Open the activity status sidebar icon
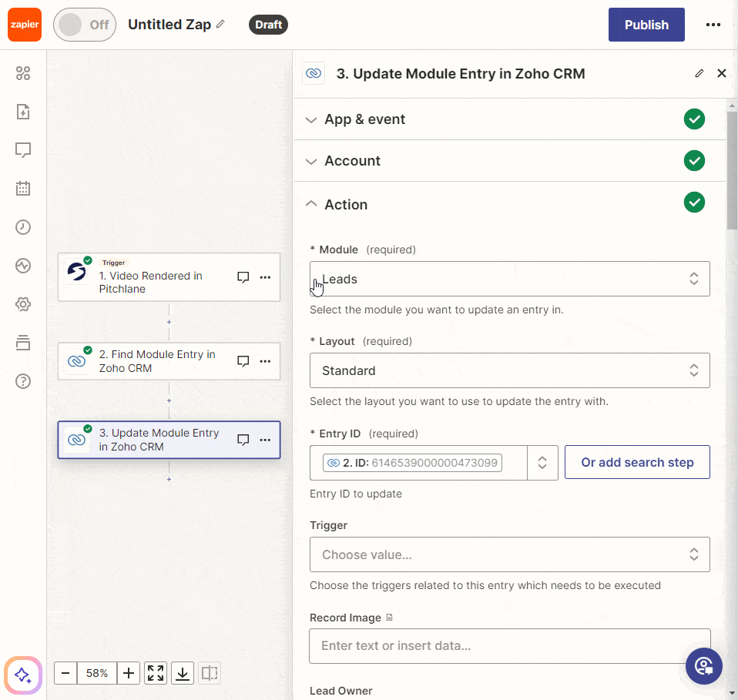 (x=23, y=266)
